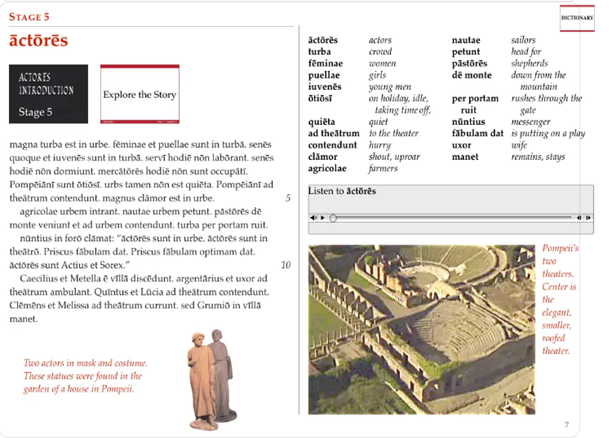Click the audio progress slider knob
The height and width of the screenshot is (438, 612).
333,218
